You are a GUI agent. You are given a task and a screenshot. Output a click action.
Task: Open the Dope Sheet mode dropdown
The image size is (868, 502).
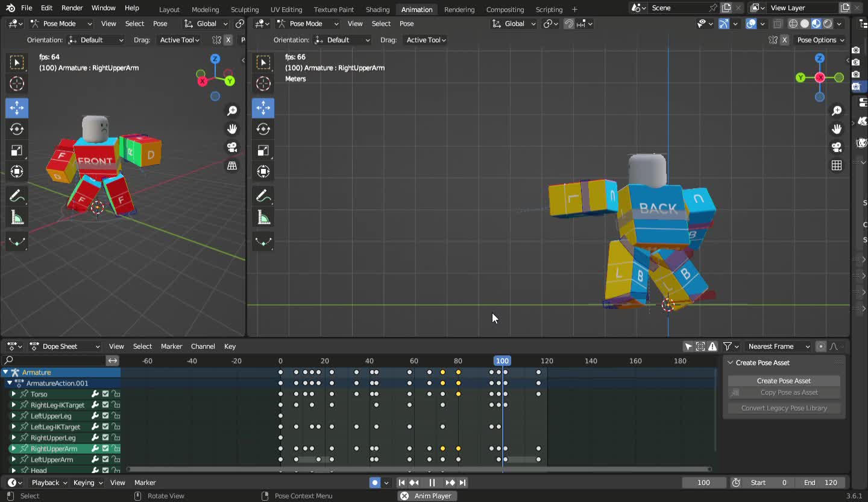point(64,346)
